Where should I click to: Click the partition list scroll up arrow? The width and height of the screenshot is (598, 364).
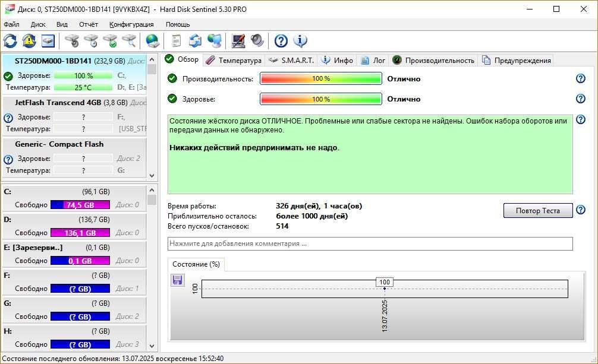click(152, 190)
